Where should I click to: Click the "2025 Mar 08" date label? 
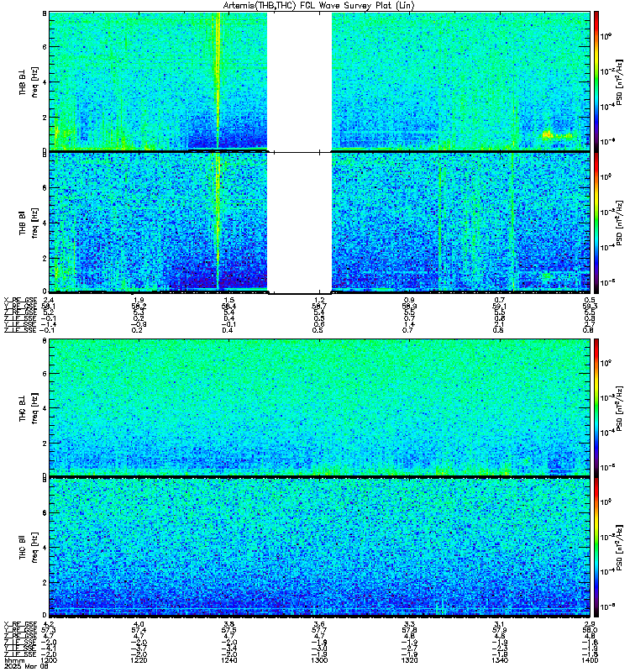[x=26, y=666]
